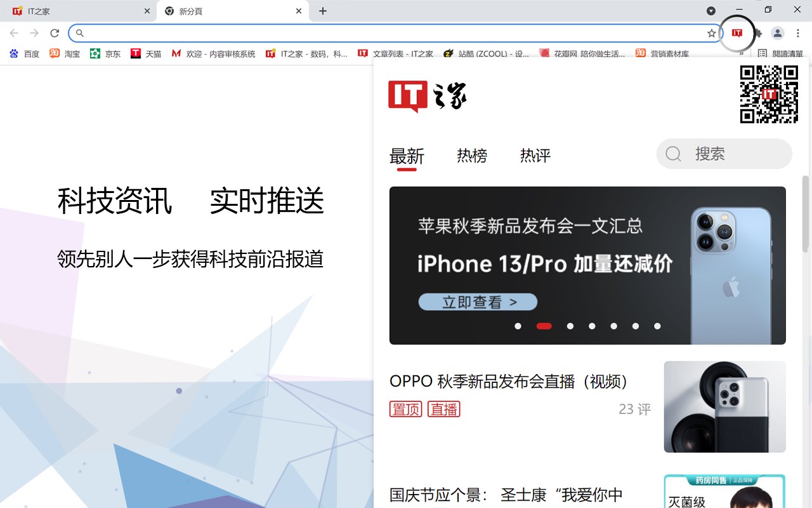Select the 最新 tab
The image size is (812, 508).
(x=407, y=156)
